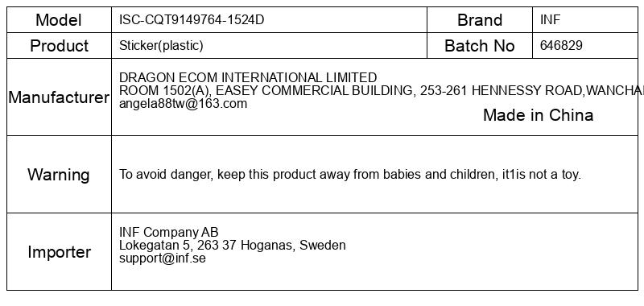This screenshot has width=644, height=306.
Task: Select the warning sentence about babies and children
Action: click(x=350, y=175)
